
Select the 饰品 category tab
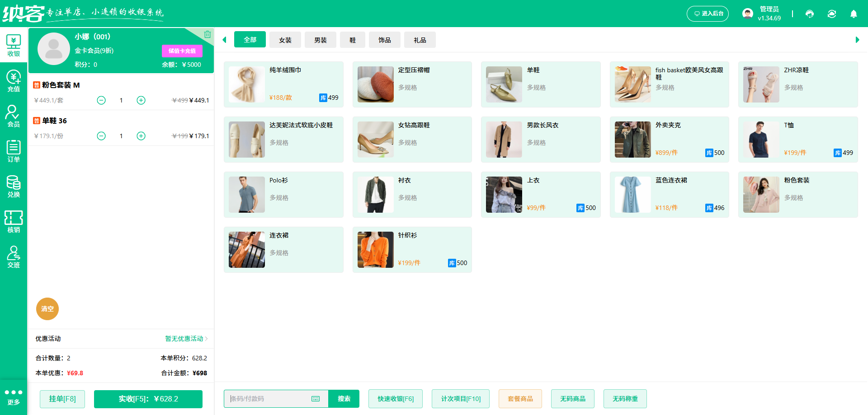click(x=385, y=40)
